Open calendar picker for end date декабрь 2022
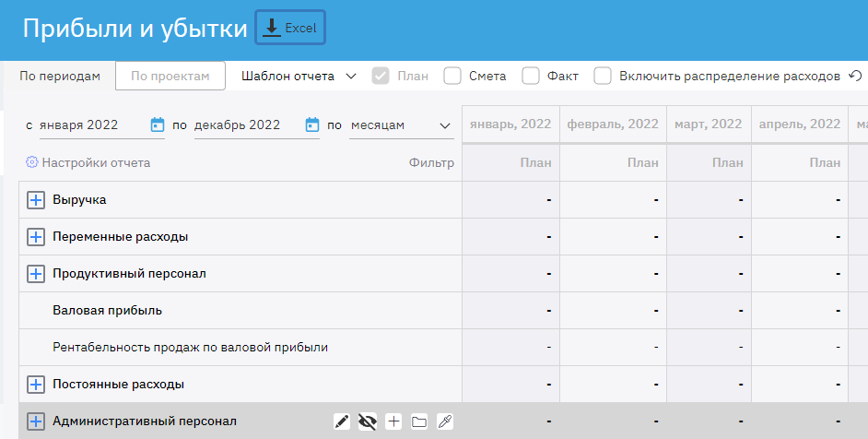 [x=312, y=125]
